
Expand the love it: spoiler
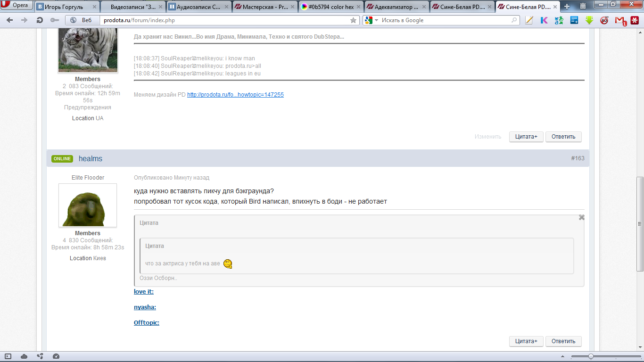(144, 292)
